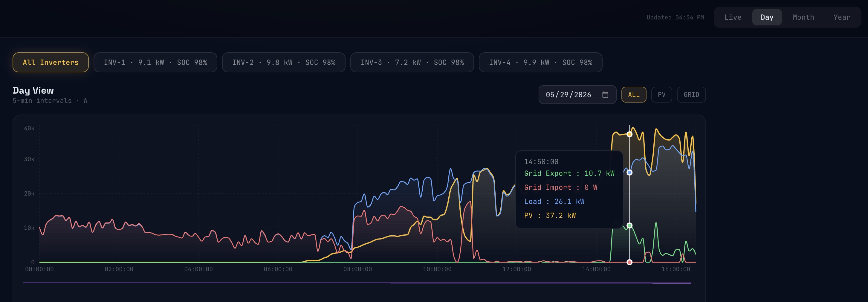
Task: Select the Day view tab
Action: (767, 17)
